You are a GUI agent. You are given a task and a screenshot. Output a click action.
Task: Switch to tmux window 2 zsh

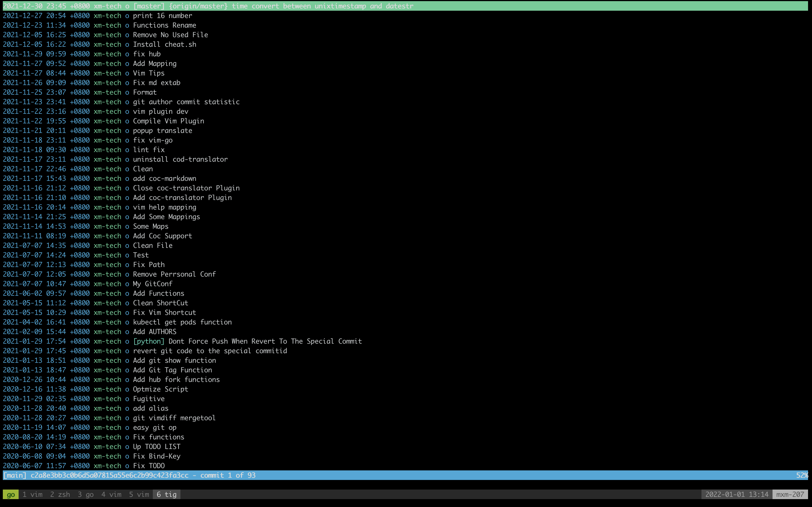click(60, 495)
